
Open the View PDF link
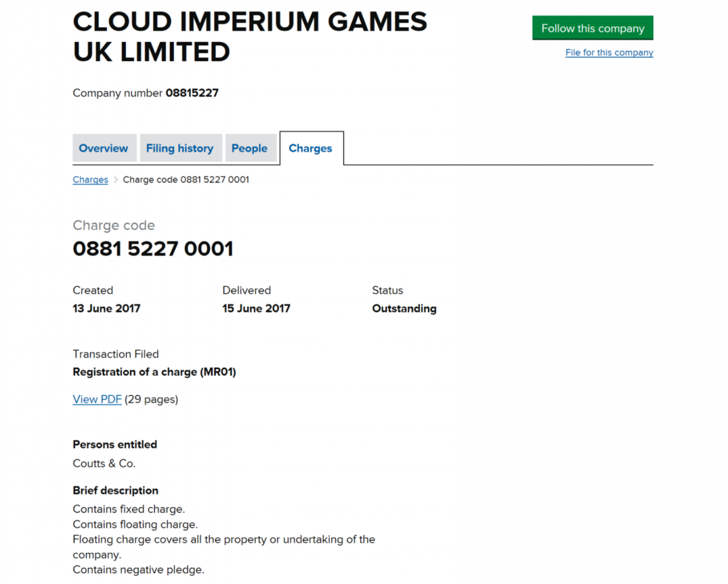pyautogui.click(x=97, y=399)
